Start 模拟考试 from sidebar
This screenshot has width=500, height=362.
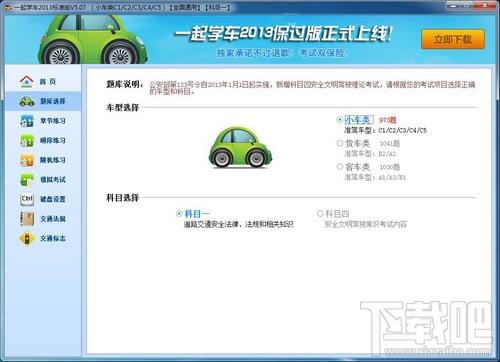[x=43, y=180]
